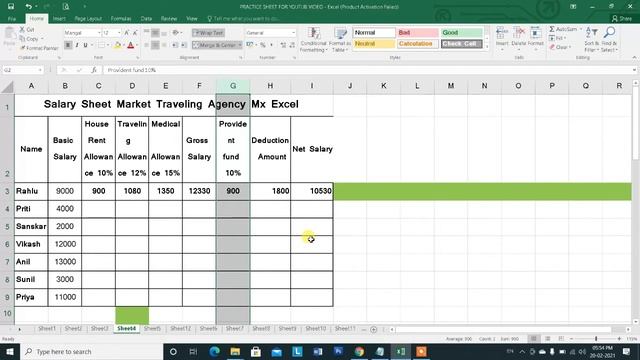Open Google Chrome from the taskbar
This screenshot has height=360, width=640.
(359, 351)
